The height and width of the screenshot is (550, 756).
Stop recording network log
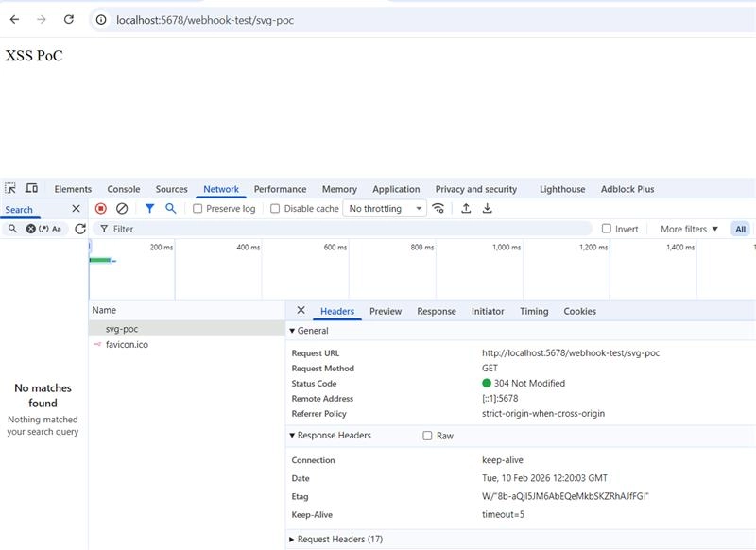[x=101, y=208]
